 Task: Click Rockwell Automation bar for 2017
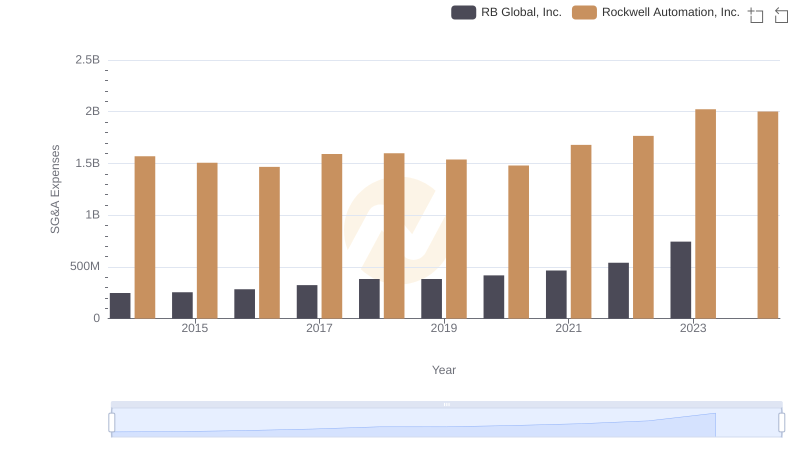(332, 236)
